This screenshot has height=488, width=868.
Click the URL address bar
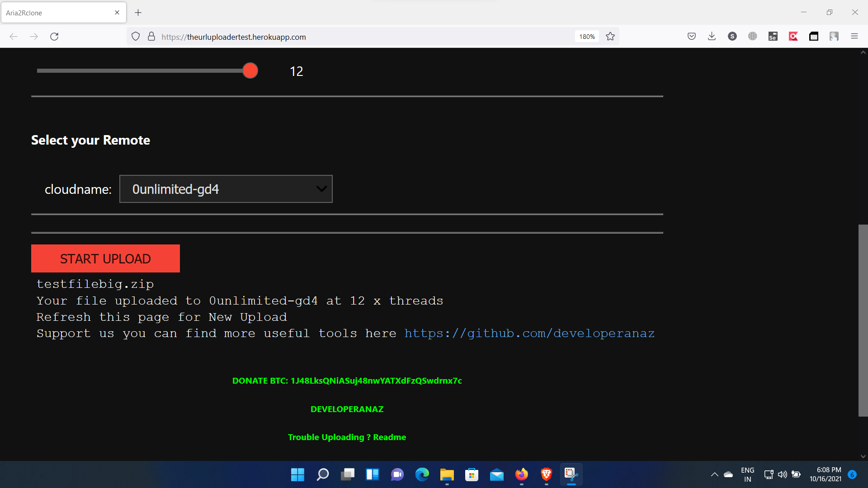(x=362, y=37)
